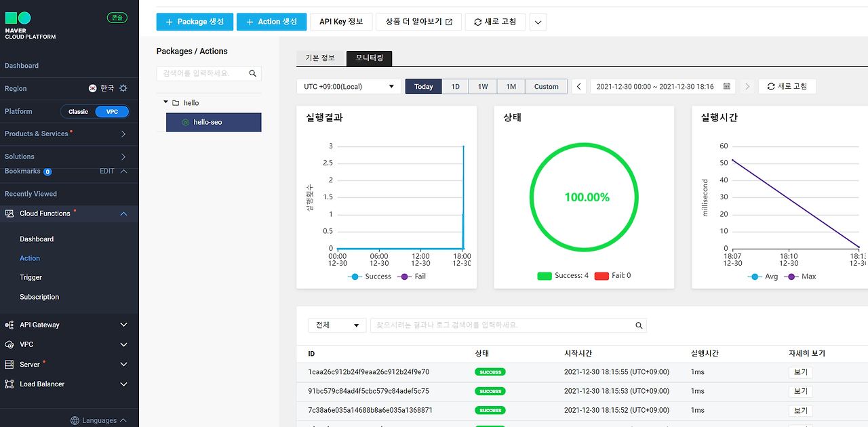Toggle Success series in execution result legend
868x427 pixels.
pyautogui.click(x=370, y=276)
